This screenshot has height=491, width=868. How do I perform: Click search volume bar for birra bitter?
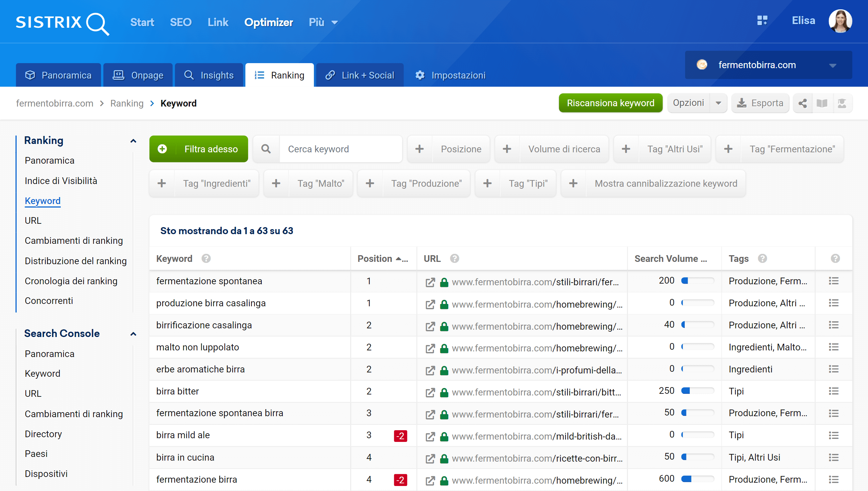click(697, 391)
